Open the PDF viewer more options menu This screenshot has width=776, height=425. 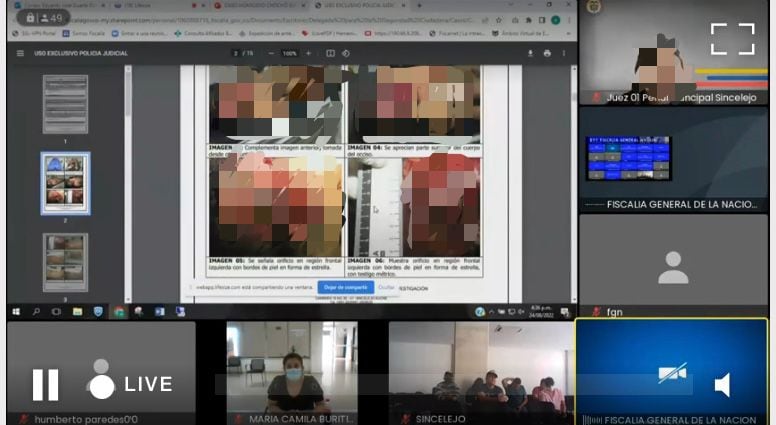(565, 53)
